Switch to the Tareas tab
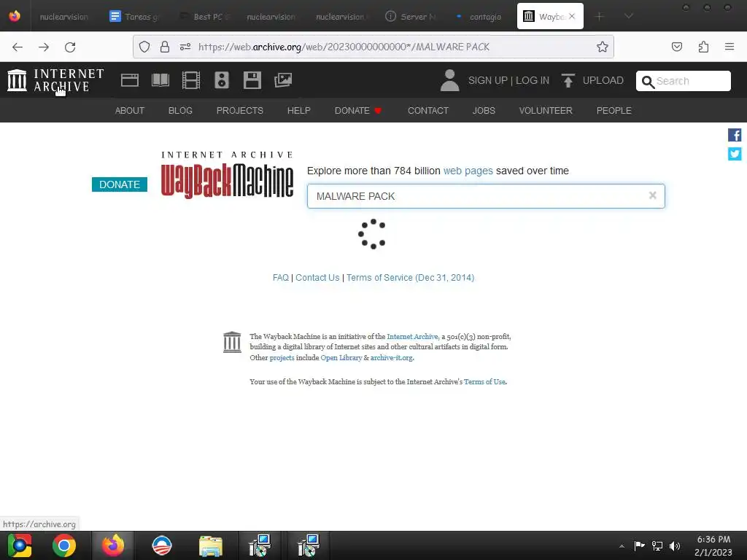The width and height of the screenshot is (747, 560). pyautogui.click(x=135, y=16)
